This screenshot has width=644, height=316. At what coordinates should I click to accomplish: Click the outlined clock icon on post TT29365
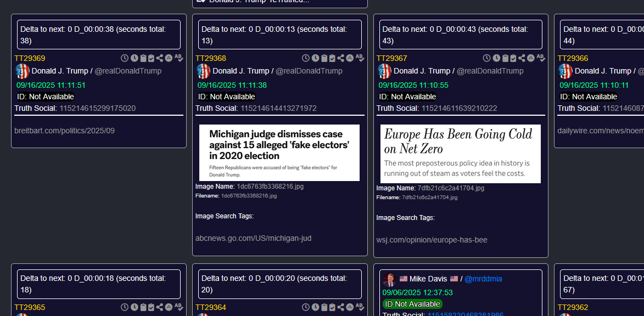coord(125,307)
